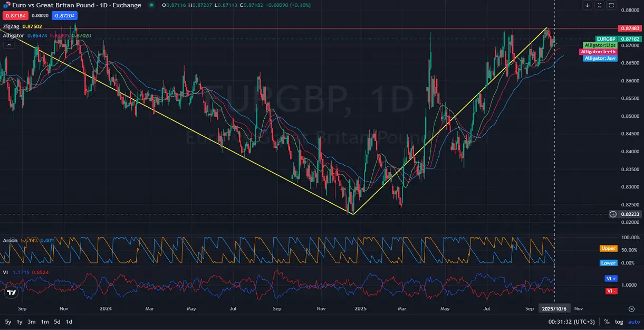The width and height of the screenshot is (644, 330).
Task: Click the EU flag symbol icon in the header
Action: coord(6,5)
